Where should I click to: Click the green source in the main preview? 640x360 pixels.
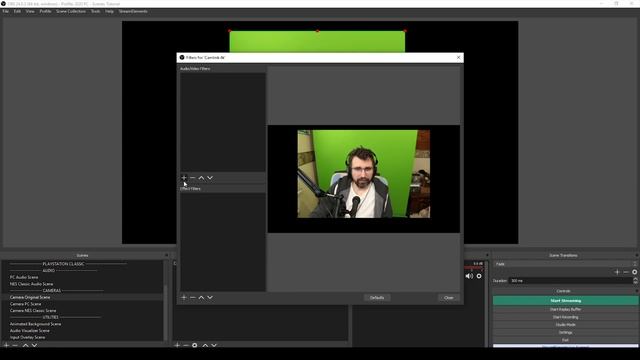coord(317,41)
